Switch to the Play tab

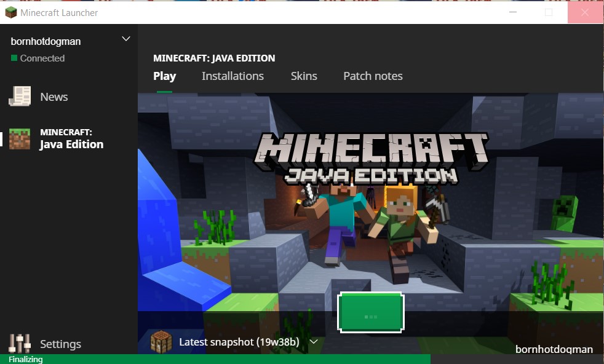(164, 76)
